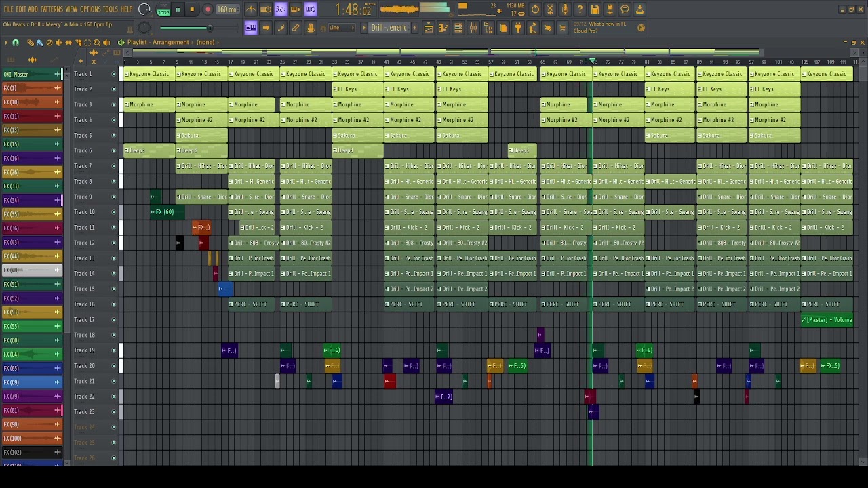Open the HELP menu

127,9
